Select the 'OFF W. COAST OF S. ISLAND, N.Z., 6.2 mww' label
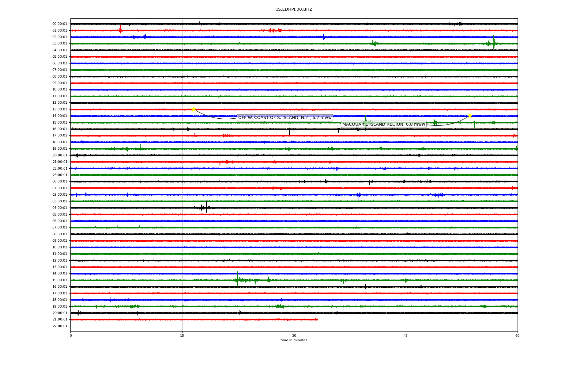The image size is (588, 368). pos(285,118)
